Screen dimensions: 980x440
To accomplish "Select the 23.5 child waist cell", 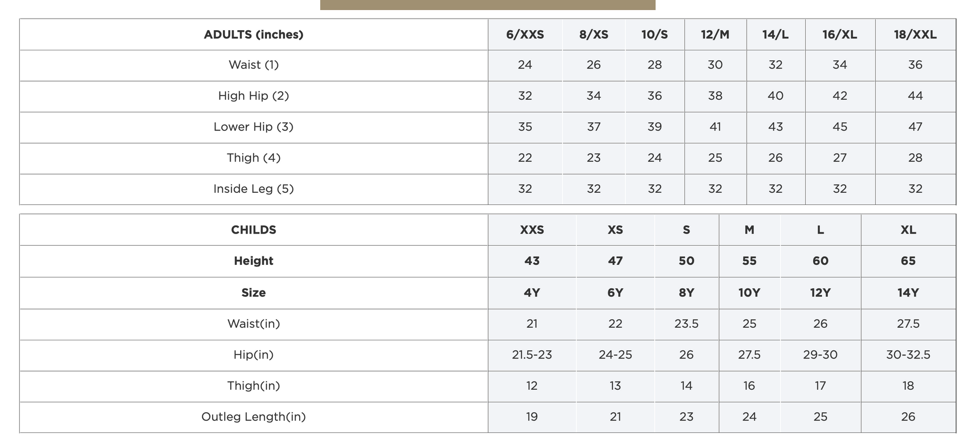I will tap(686, 324).
